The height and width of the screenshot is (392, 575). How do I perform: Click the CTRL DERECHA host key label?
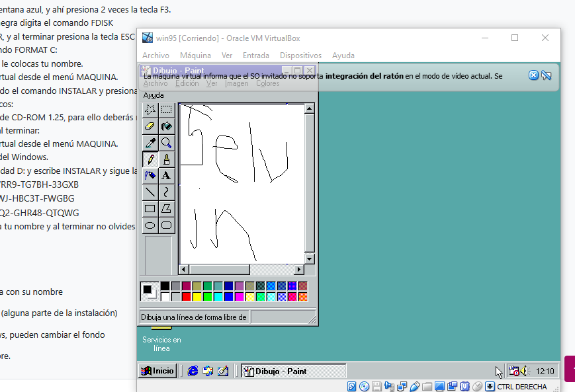click(x=522, y=387)
